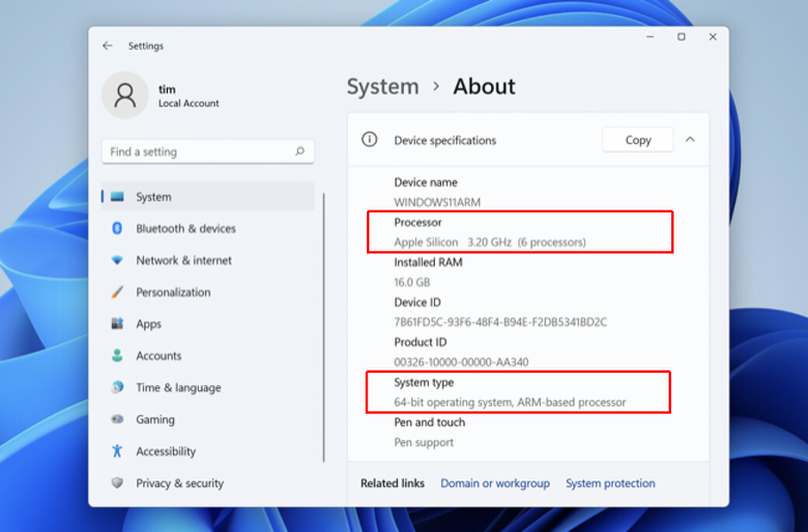Image resolution: width=808 pixels, height=532 pixels.
Task: Click the Network wifi icon
Action: (117, 260)
